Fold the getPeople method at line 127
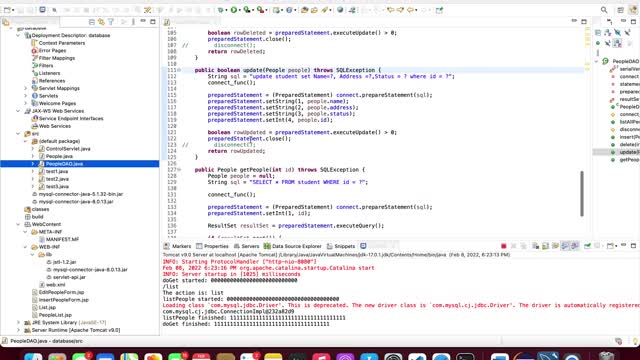 click(x=180, y=170)
